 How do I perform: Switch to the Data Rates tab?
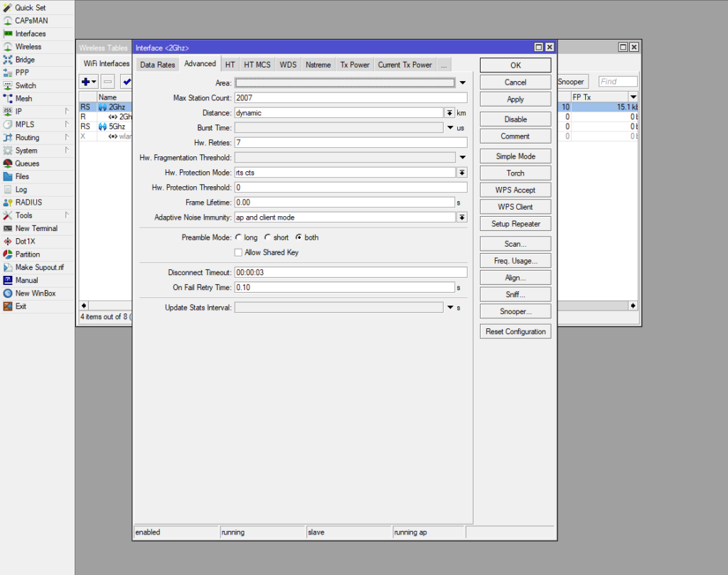(157, 65)
